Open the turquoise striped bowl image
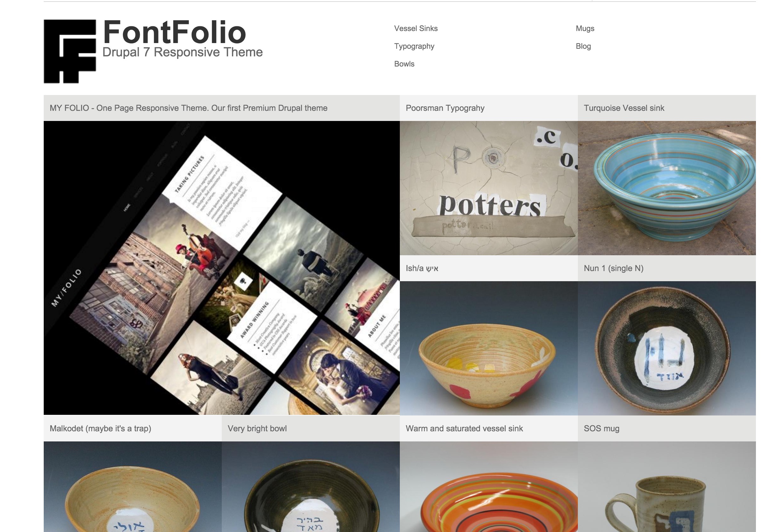The height and width of the screenshot is (532, 780). coord(667,188)
